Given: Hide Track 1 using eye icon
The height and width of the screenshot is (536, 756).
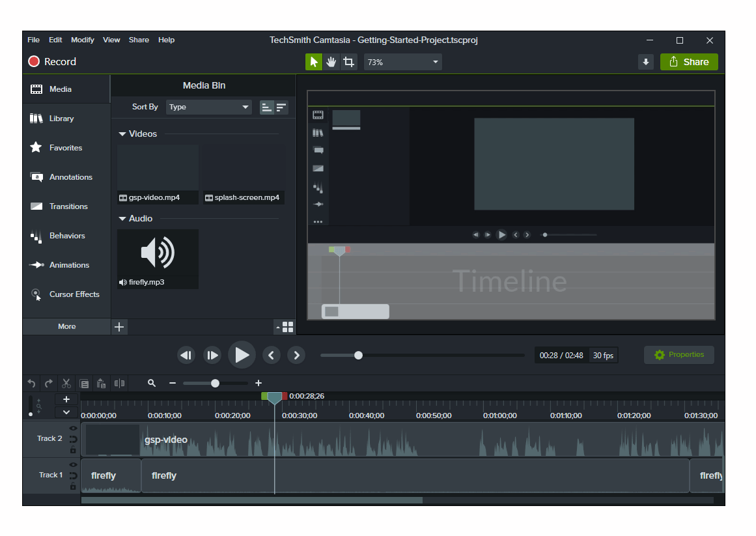Looking at the screenshot, I should tap(73, 464).
